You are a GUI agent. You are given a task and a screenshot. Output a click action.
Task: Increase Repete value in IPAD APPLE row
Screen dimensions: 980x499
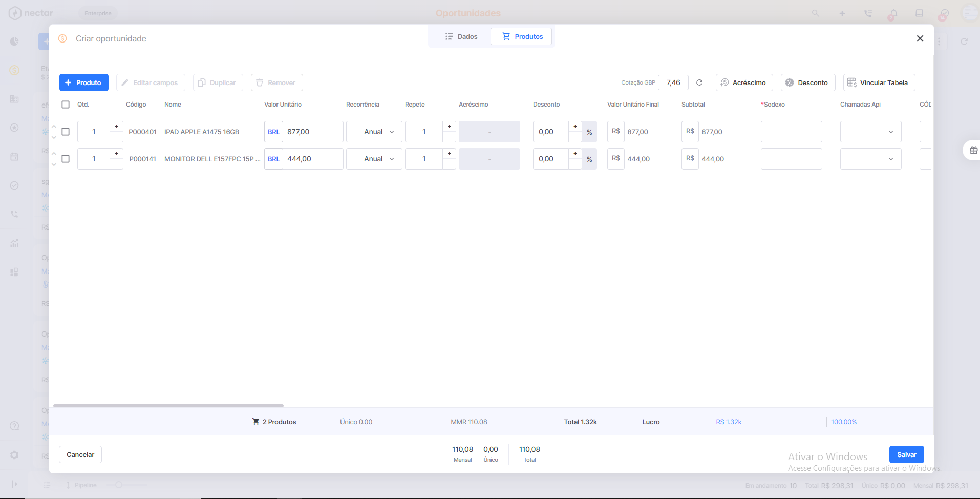[450, 127]
